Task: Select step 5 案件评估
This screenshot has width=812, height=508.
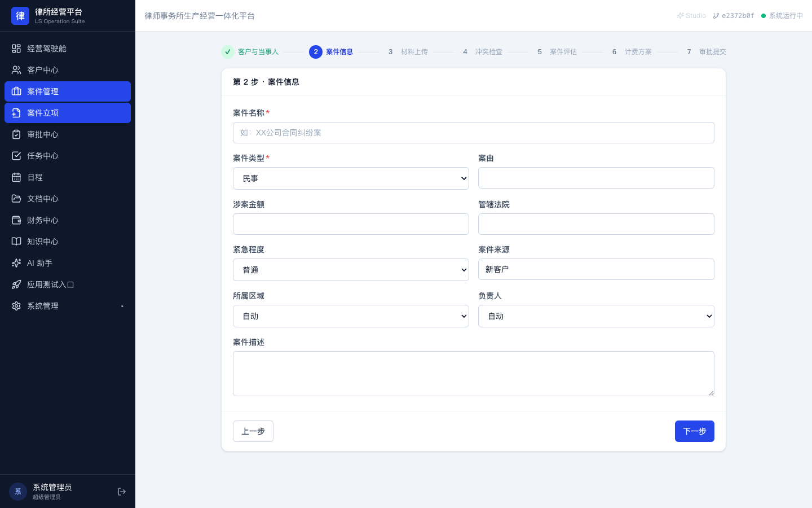Action: (555, 52)
